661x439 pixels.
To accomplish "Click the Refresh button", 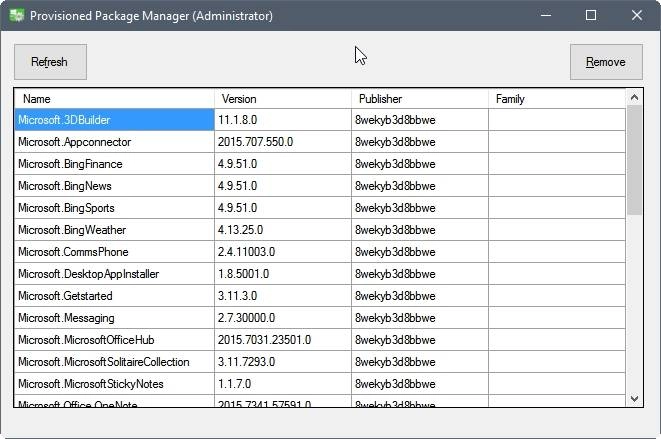I will [50, 62].
